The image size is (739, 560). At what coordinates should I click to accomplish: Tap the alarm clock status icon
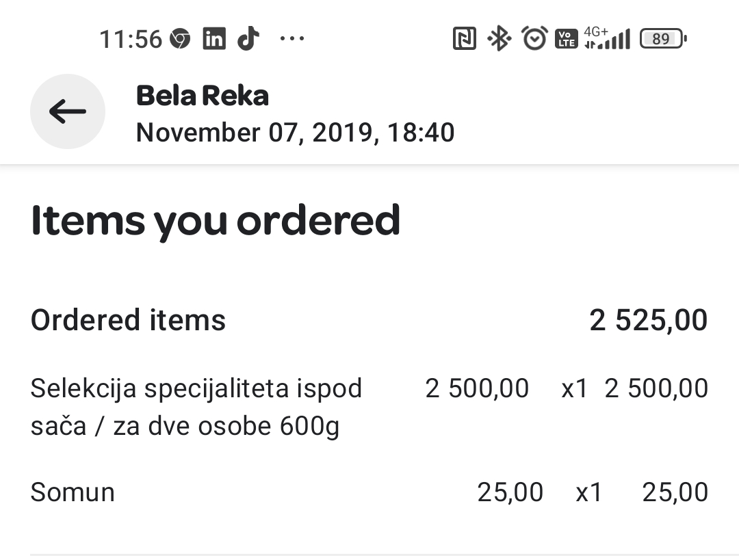534,38
